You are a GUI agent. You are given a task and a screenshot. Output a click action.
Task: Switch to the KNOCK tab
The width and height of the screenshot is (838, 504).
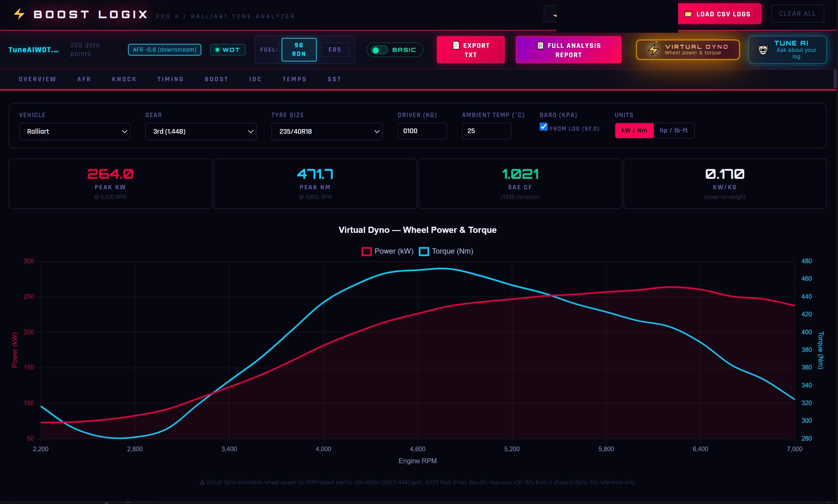(x=124, y=79)
